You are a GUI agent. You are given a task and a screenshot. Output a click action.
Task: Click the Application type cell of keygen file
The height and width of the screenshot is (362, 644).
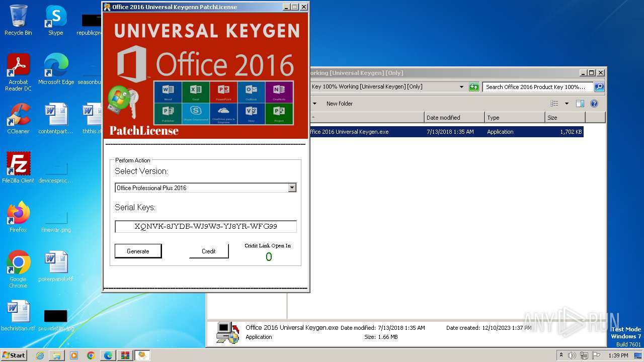500,132
